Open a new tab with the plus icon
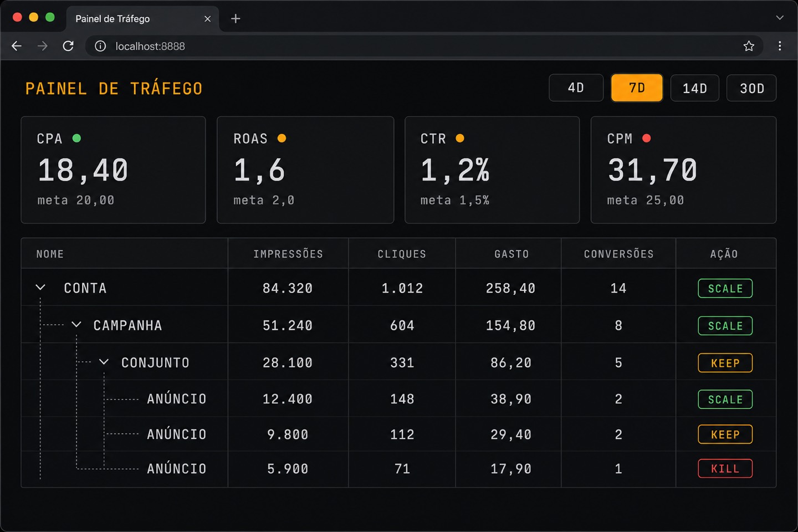 [x=236, y=19]
